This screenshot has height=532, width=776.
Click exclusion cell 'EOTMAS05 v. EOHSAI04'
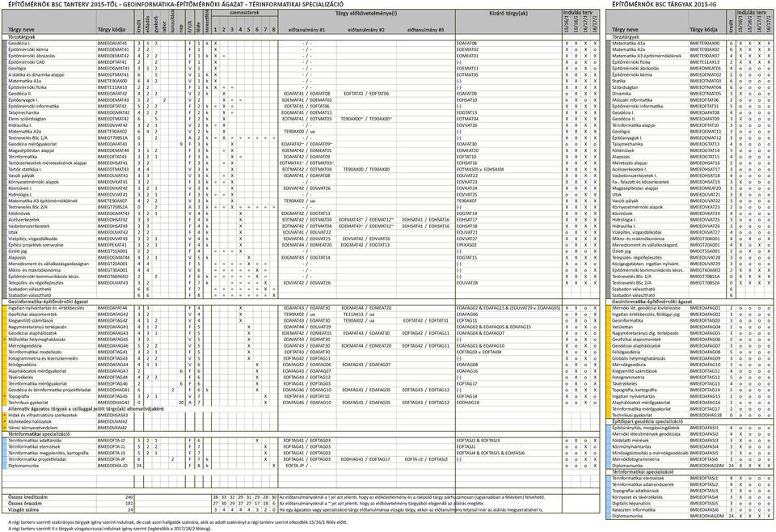click(480, 169)
